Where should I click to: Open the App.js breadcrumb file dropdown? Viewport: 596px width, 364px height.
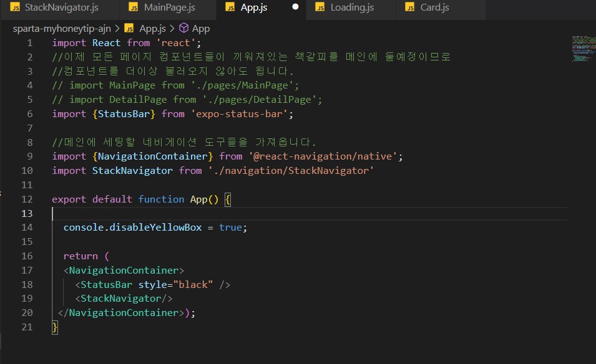click(154, 28)
